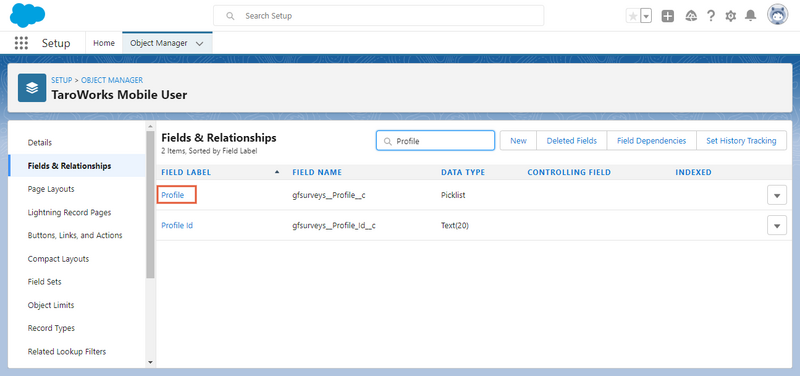Click the quick find field containing Profile

tap(435, 141)
